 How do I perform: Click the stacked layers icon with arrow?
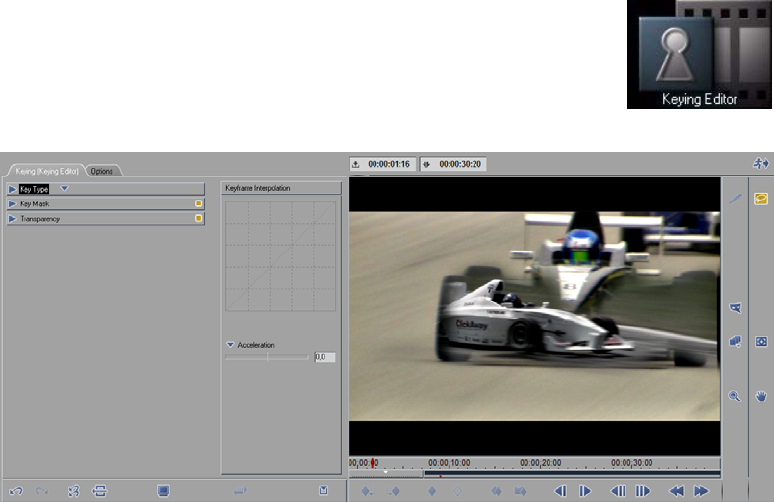735,341
